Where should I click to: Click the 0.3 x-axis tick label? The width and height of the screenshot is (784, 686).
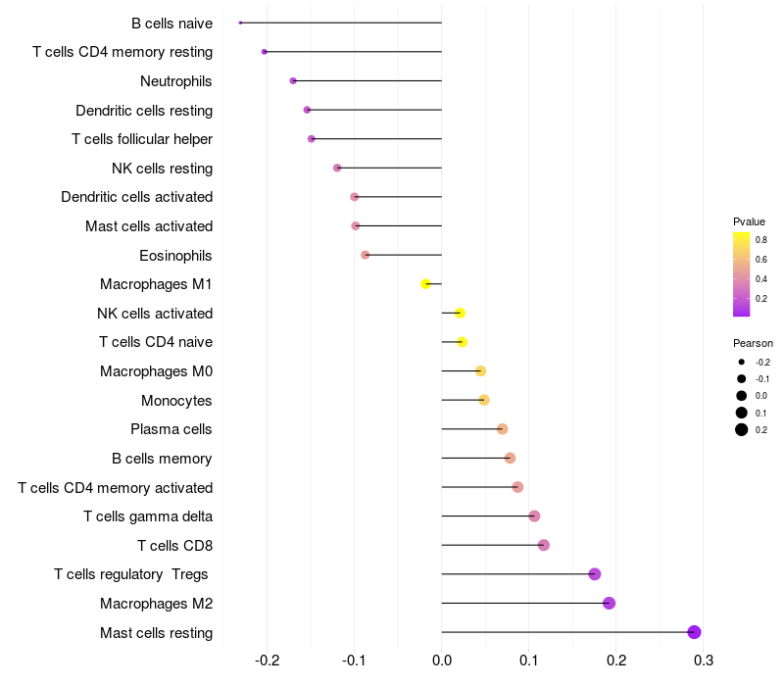point(704,661)
